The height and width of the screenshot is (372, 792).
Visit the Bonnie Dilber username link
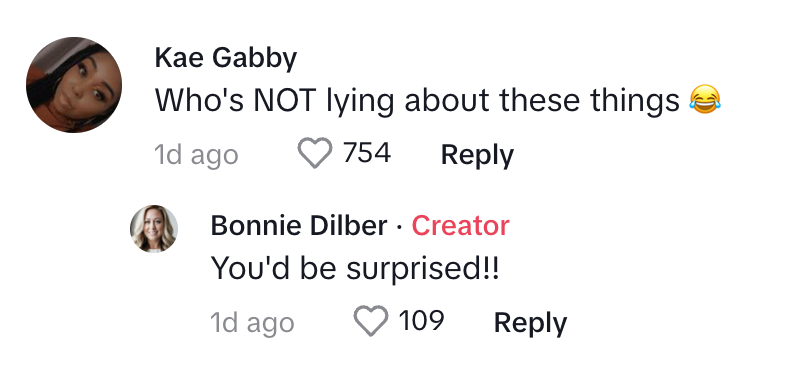click(299, 225)
